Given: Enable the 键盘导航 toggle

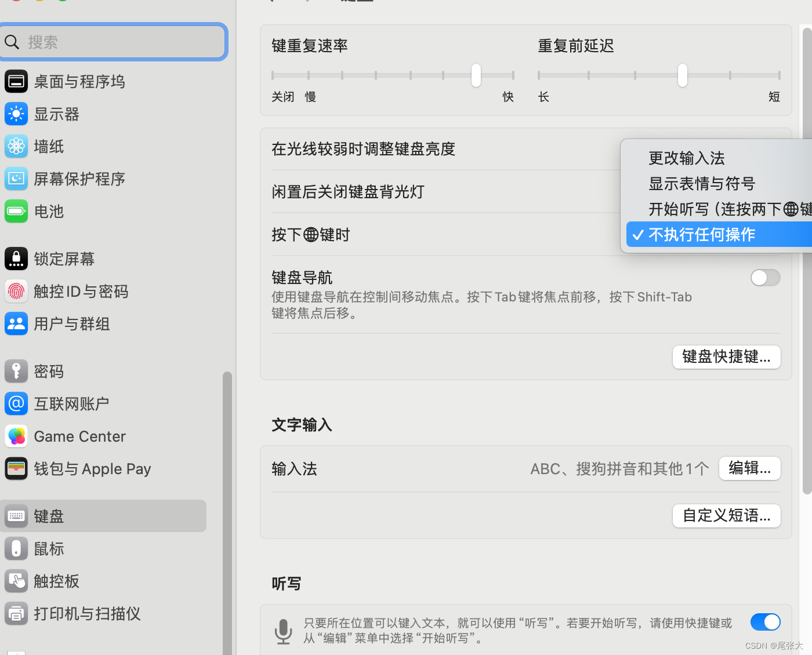Looking at the screenshot, I should (x=766, y=278).
